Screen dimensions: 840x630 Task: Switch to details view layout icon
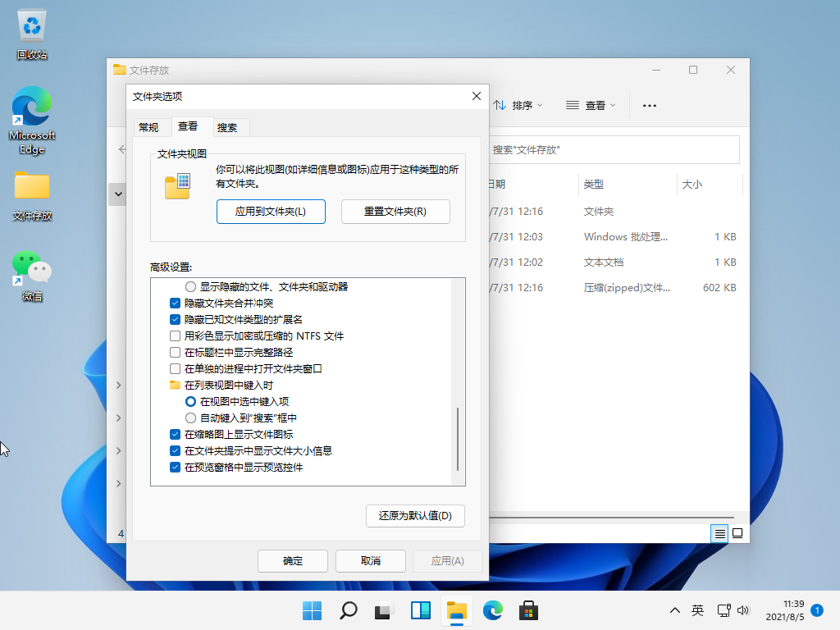tap(719, 533)
